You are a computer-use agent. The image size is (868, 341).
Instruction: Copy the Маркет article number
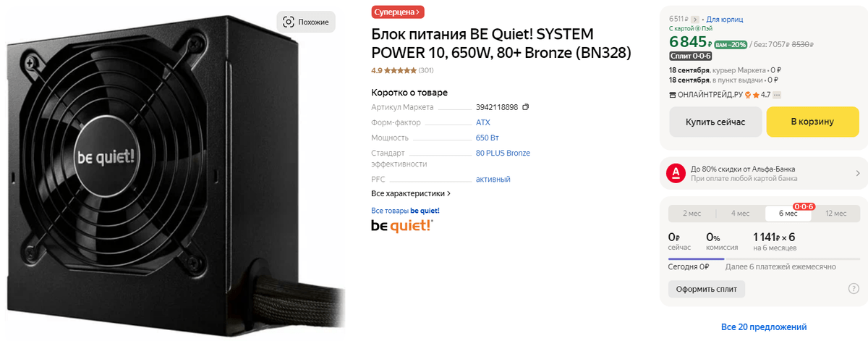coord(526,107)
